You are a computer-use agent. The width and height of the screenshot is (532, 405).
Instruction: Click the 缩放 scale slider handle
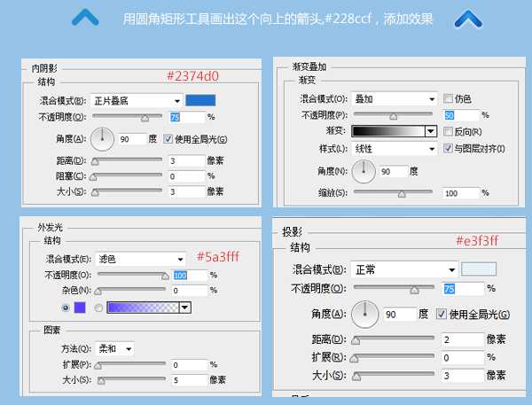[402, 194]
